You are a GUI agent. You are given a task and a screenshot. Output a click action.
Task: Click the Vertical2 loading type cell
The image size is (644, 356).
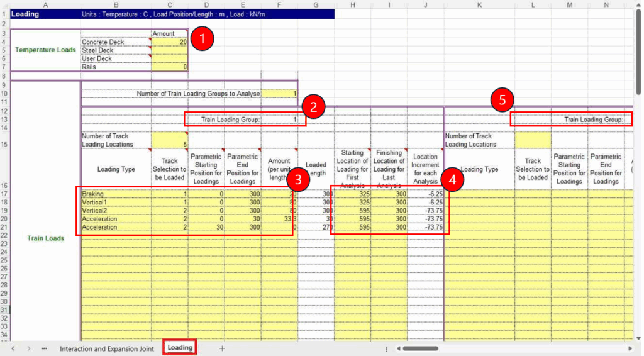[x=116, y=211]
